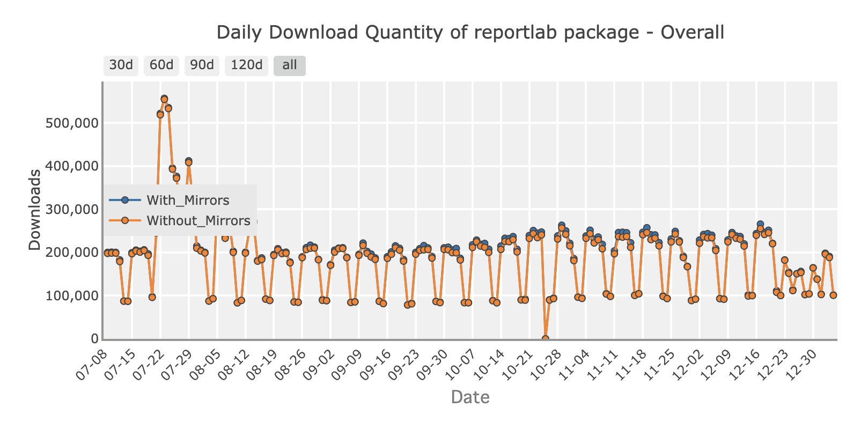Click the blue With_Mirrors legend marker icon
The height and width of the screenshot is (430, 868).
[x=124, y=200]
